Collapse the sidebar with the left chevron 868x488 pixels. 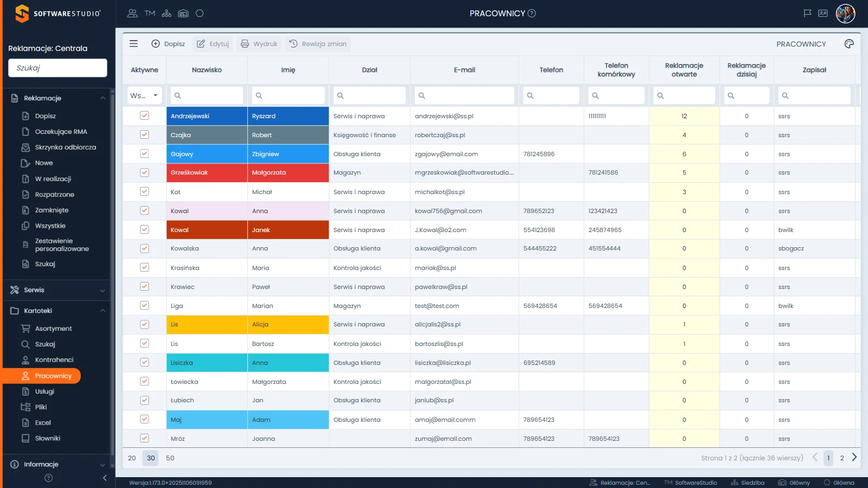[105, 478]
